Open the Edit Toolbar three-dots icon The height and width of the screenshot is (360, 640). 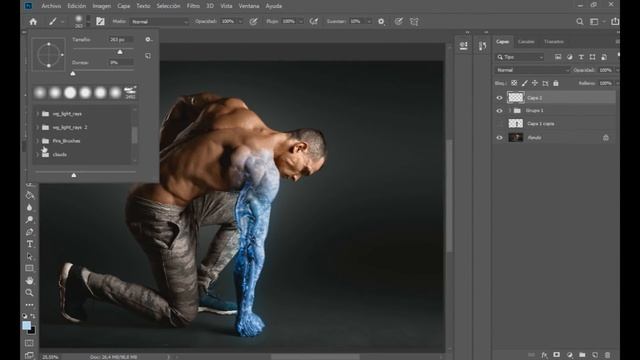29,305
